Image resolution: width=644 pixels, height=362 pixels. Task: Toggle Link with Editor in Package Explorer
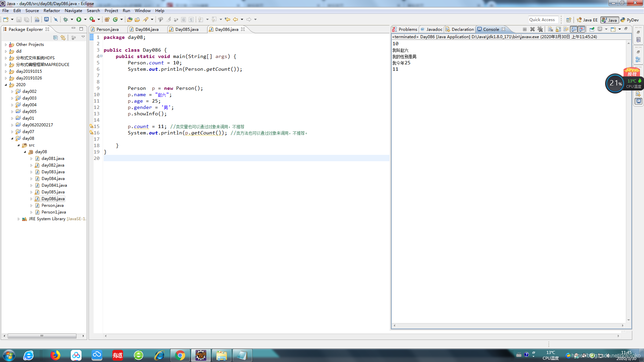tap(63, 38)
